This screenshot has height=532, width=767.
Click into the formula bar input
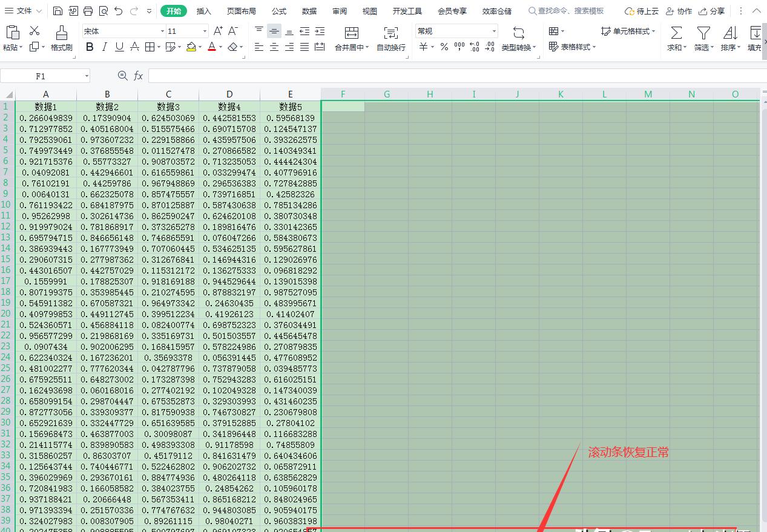[457, 76]
